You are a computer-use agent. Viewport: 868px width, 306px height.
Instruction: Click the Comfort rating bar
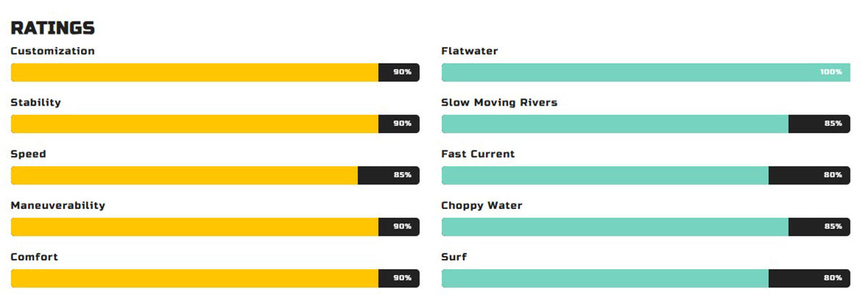click(215, 278)
